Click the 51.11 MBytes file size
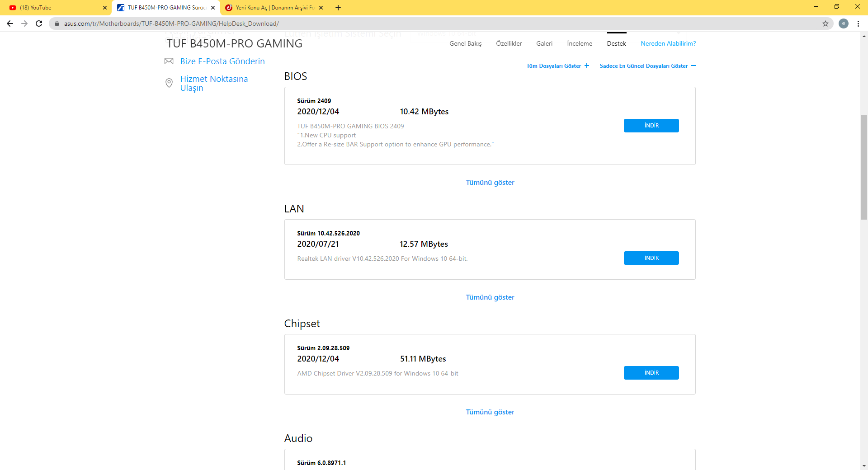Viewport: 868px width, 470px height. [423, 359]
